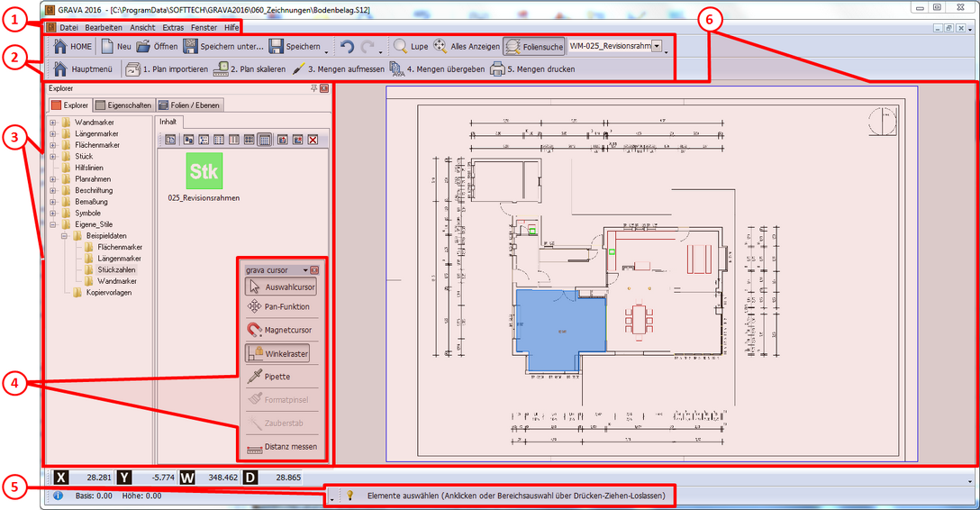Click the first icon in Inhalt toolbar

170,140
